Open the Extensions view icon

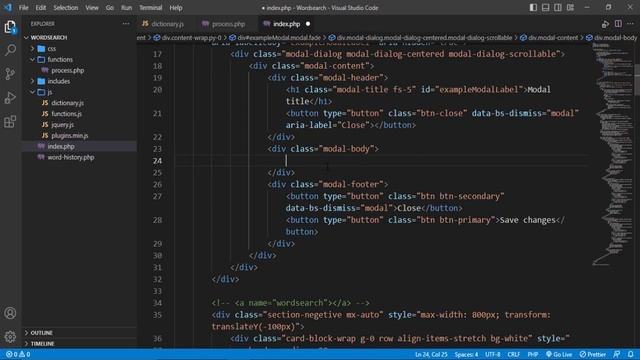coord(10,121)
